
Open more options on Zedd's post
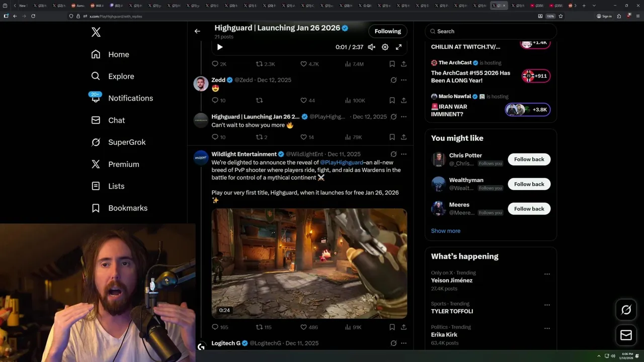[404, 80]
